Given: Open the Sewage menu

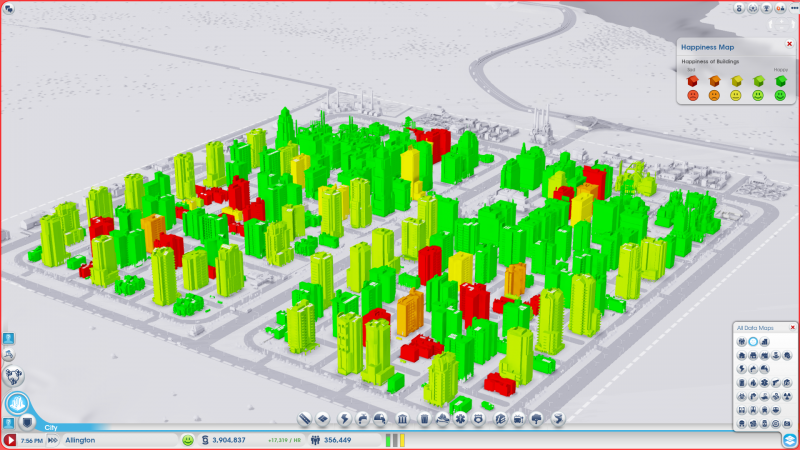Looking at the screenshot, I should (x=380, y=419).
